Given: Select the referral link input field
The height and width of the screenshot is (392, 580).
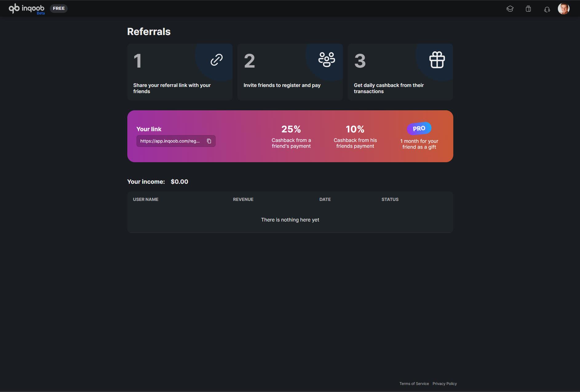Looking at the screenshot, I should pyautogui.click(x=170, y=141).
